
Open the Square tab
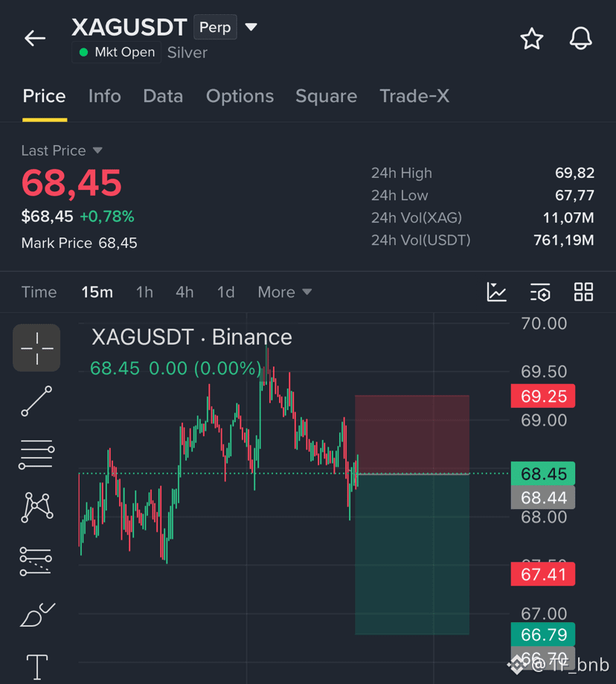point(326,96)
